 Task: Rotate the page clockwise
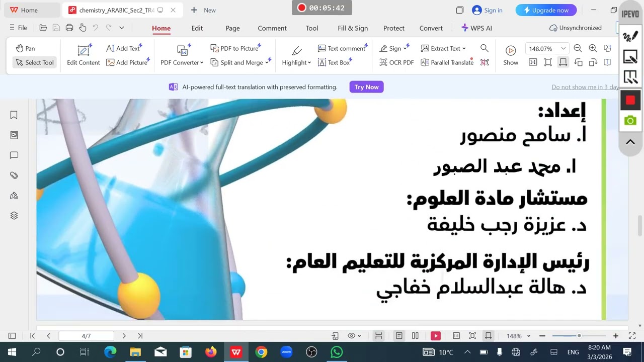[593, 62]
